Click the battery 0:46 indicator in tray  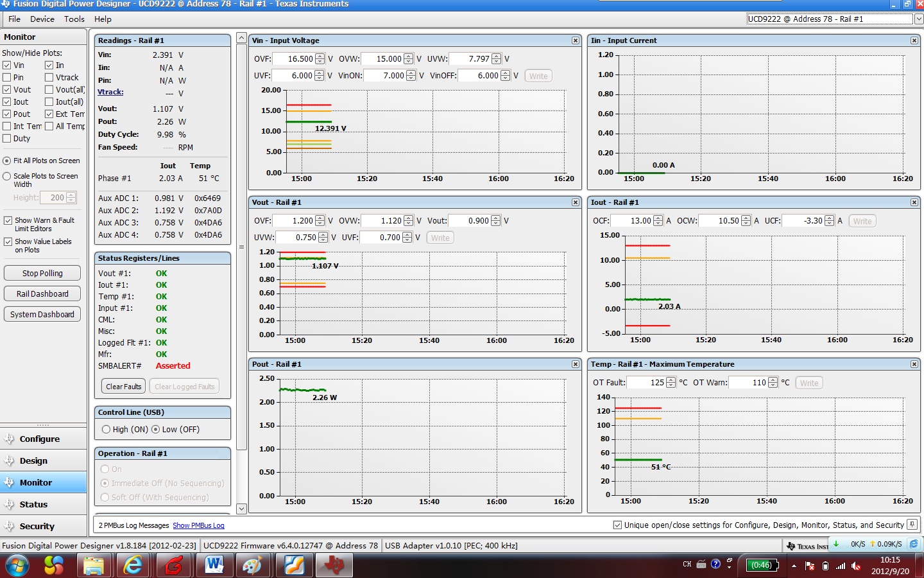(x=762, y=565)
